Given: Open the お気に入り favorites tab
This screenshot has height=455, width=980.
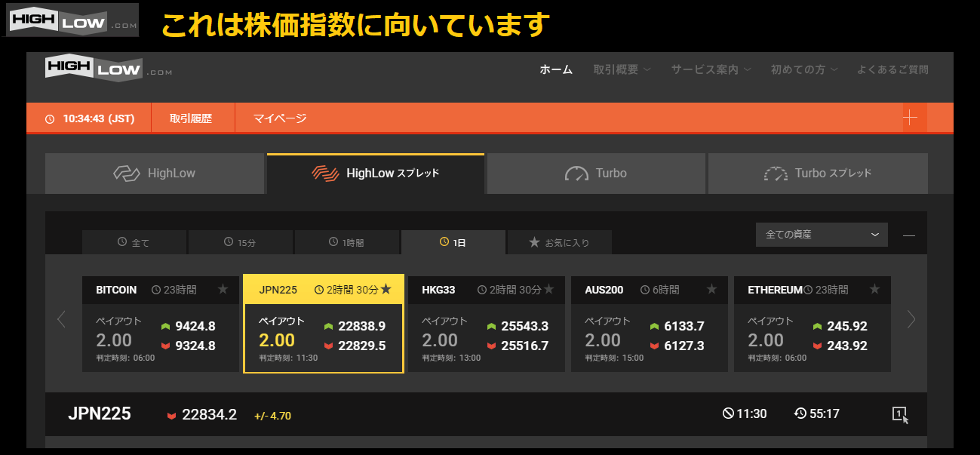Looking at the screenshot, I should pyautogui.click(x=559, y=243).
